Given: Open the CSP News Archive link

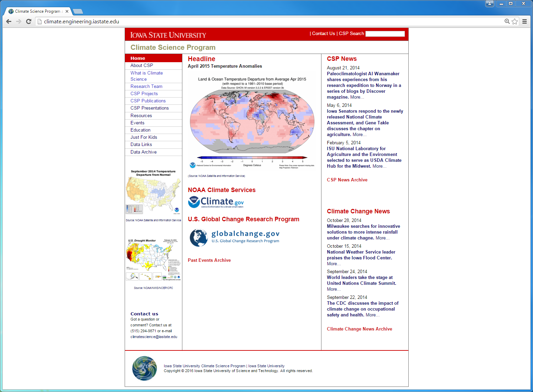Looking at the screenshot, I should tap(347, 180).
